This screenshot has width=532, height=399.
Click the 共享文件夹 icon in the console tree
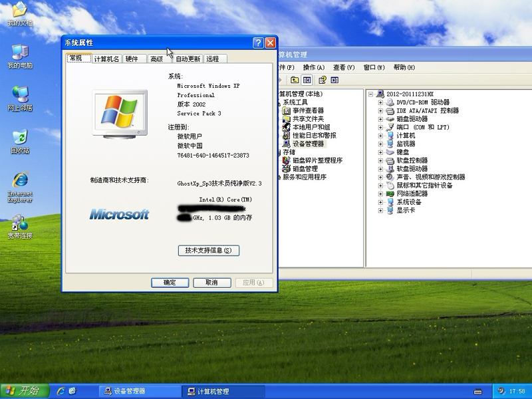(x=287, y=119)
